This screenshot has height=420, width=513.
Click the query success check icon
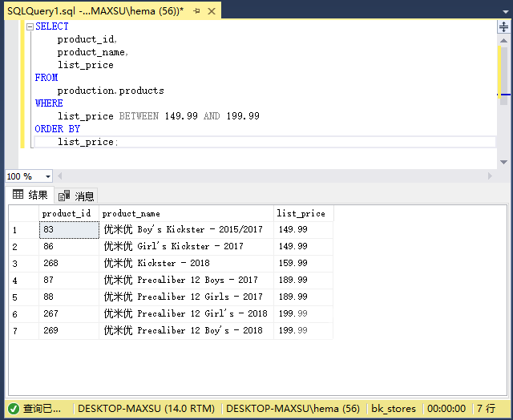point(14,409)
